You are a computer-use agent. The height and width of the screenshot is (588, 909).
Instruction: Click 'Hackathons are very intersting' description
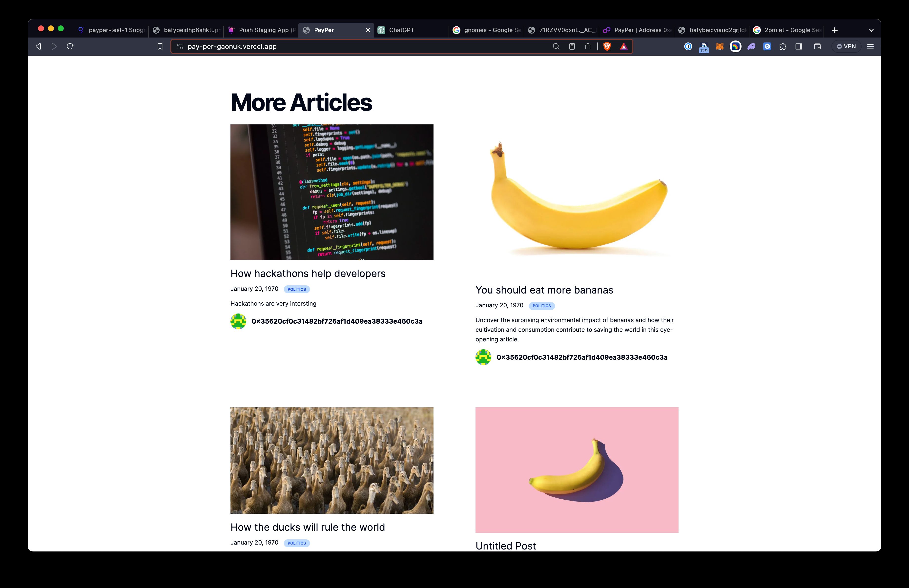(273, 303)
